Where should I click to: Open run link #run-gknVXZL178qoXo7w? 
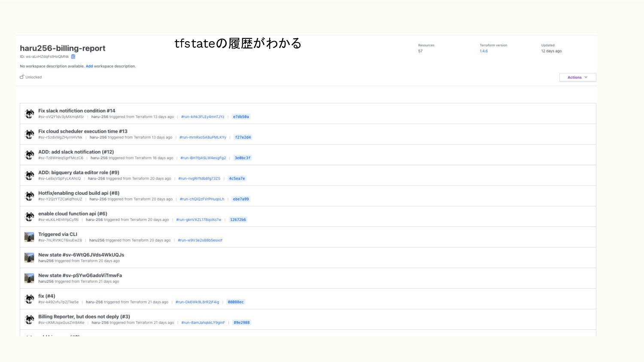tap(199, 220)
